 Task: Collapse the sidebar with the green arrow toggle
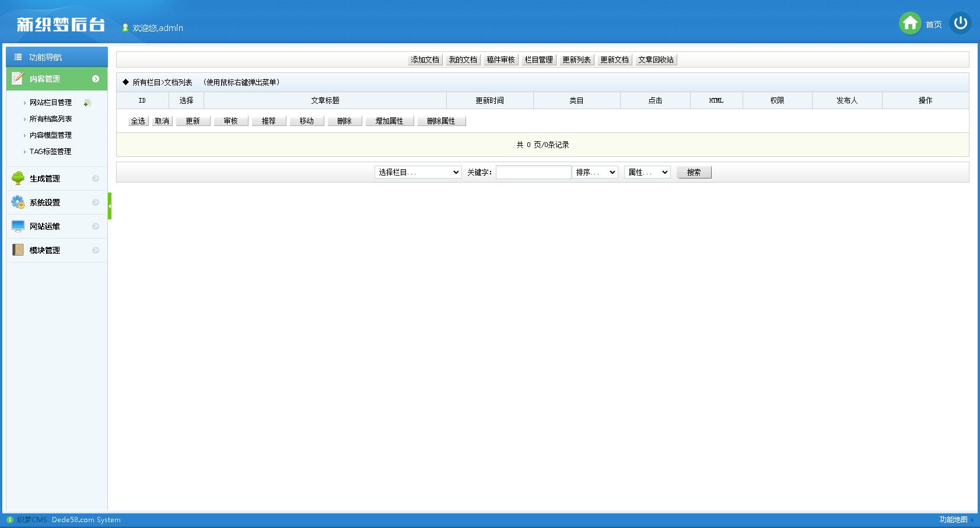[x=109, y=205]
